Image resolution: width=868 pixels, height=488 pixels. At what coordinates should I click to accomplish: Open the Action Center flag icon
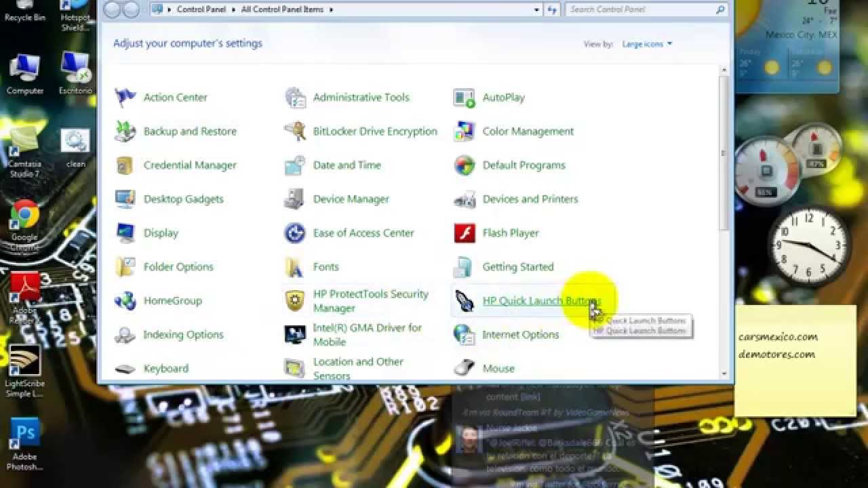tap(125, 98)
